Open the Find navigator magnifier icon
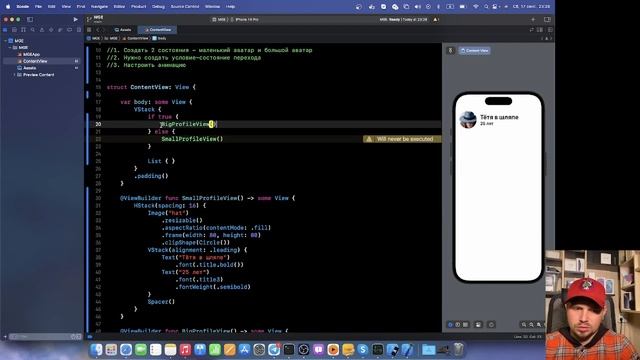Screen dimensions: 640x360 (x=33, y=30)
